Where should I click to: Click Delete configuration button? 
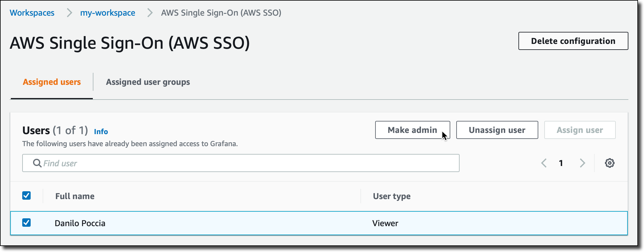573,41
